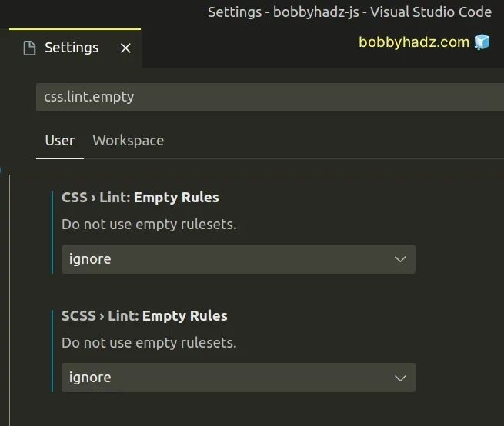Click the modified indicator bar beside CSS Empty Rules
The width and height of the screenshot is (504, 426).
click(x=53, y=232)
